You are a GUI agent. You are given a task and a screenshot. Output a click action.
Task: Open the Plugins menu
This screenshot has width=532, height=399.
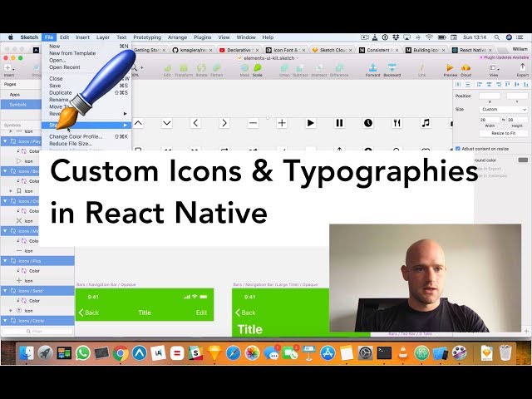tap(203, 37)
